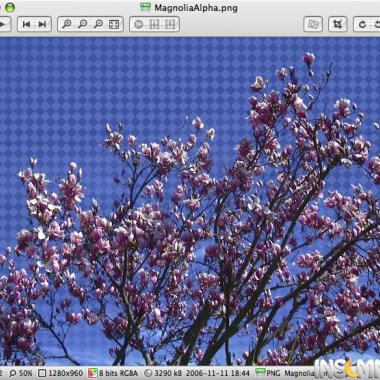Click the play slideshow arrow
Viewport: 380px width, 380px height.
tap(3, 24)
